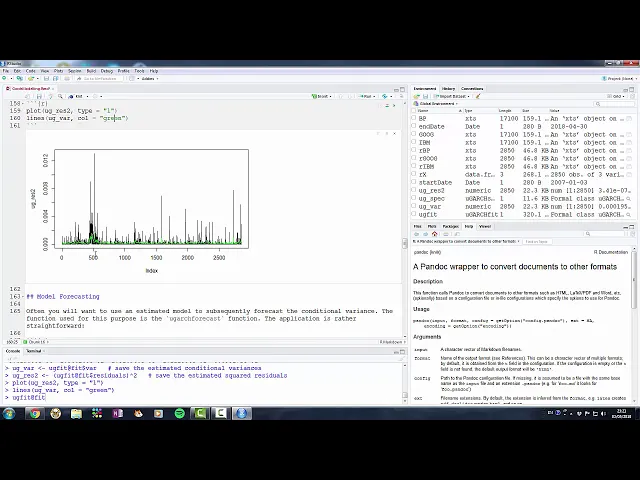The width and height of the screenshot is (640, 480).
Task: Print the help topic icon
Action: (446, 234)
